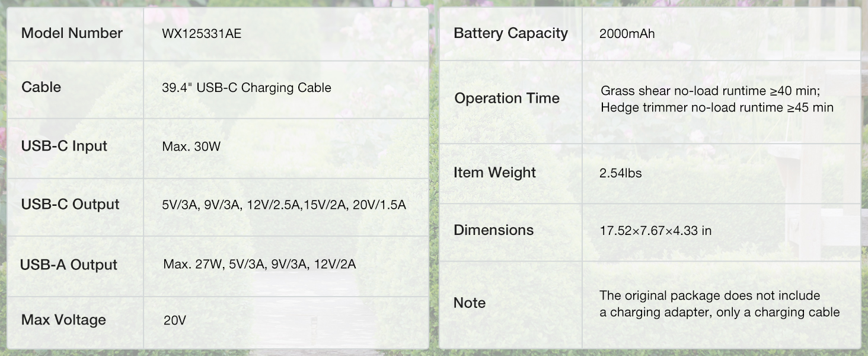Click the Max Voltage label
The height and width of the screenshot is (356, 868).
click(x=63, y=320)
